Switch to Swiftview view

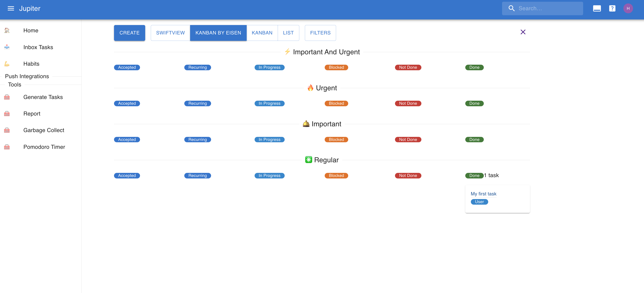170,33
